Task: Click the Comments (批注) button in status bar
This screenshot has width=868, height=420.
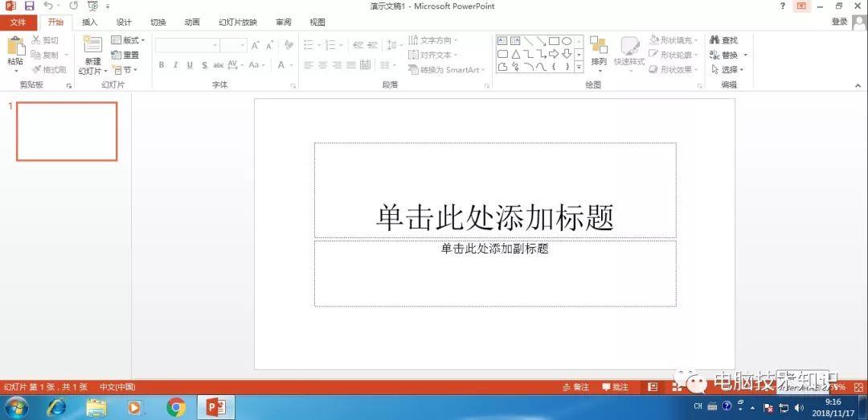Action: [616, 387]
